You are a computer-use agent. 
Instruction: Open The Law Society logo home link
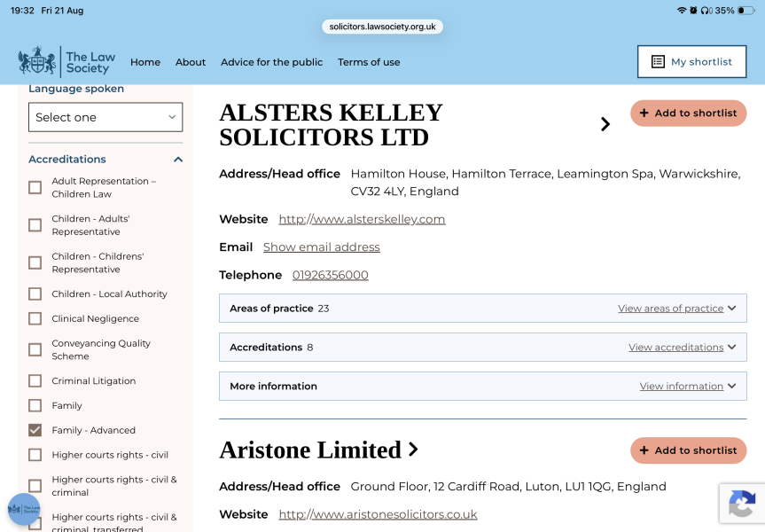pyautogui.click(x=66, y=62)
